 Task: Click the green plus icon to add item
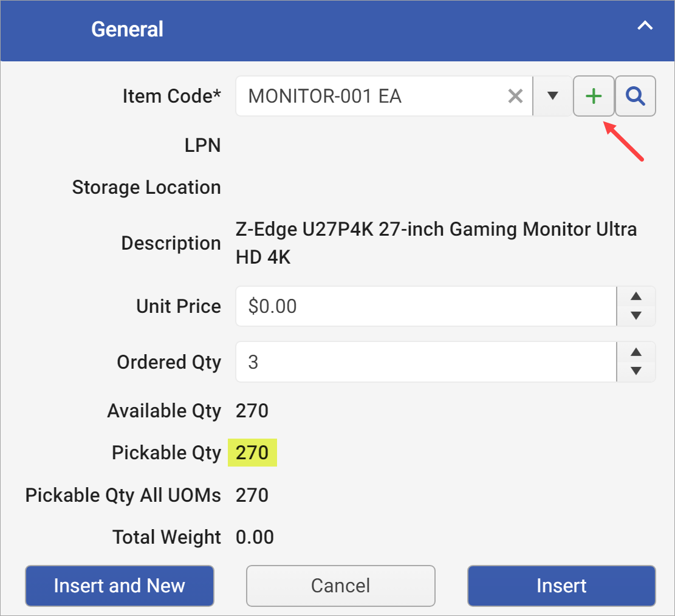(594, 95)
